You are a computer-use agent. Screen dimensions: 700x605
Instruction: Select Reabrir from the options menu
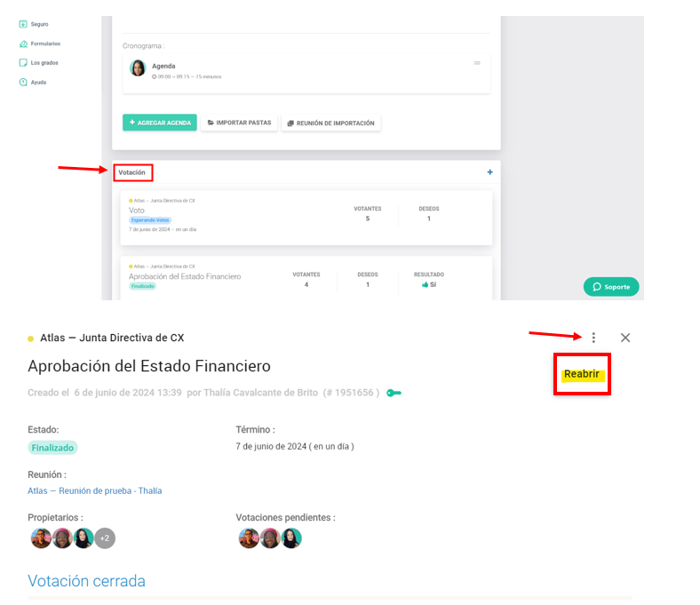(x=582, y=374)
